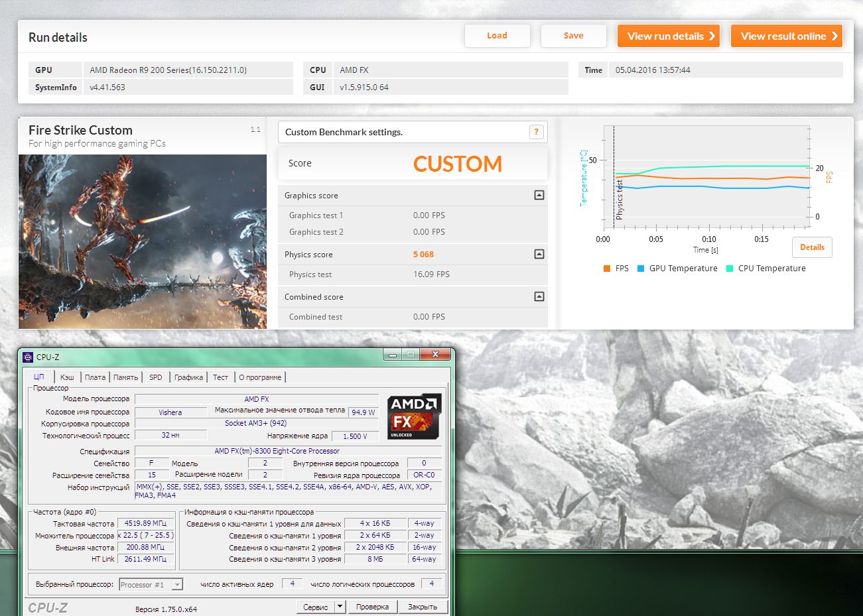863x616 pixels.
Task: Click the TDP value '94.9 W' in CPU-Z
Action: point(364,412)
